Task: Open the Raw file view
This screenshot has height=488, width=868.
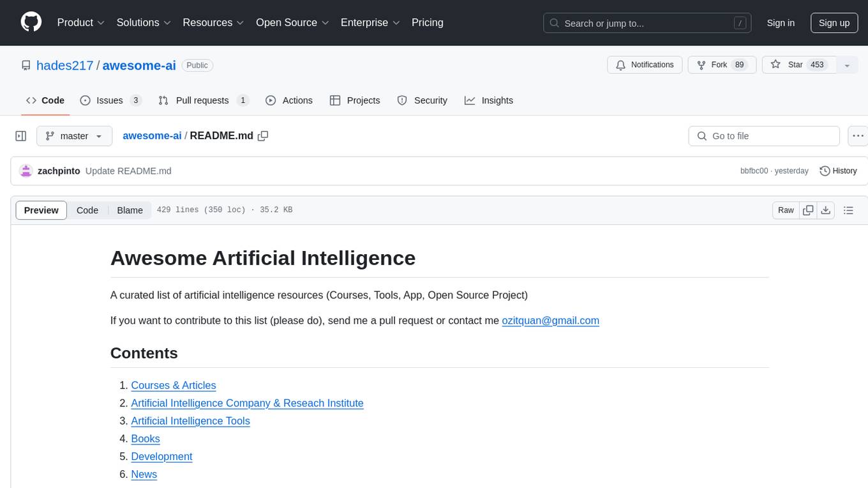Action: click(x=786, y=210)
